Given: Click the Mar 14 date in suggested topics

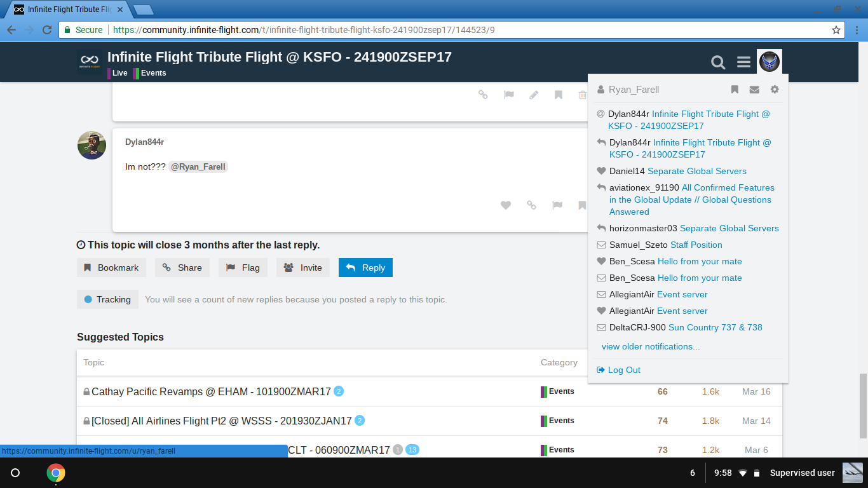Looking at the screenshot, I should pyautogui.click(x=756, y=421).
